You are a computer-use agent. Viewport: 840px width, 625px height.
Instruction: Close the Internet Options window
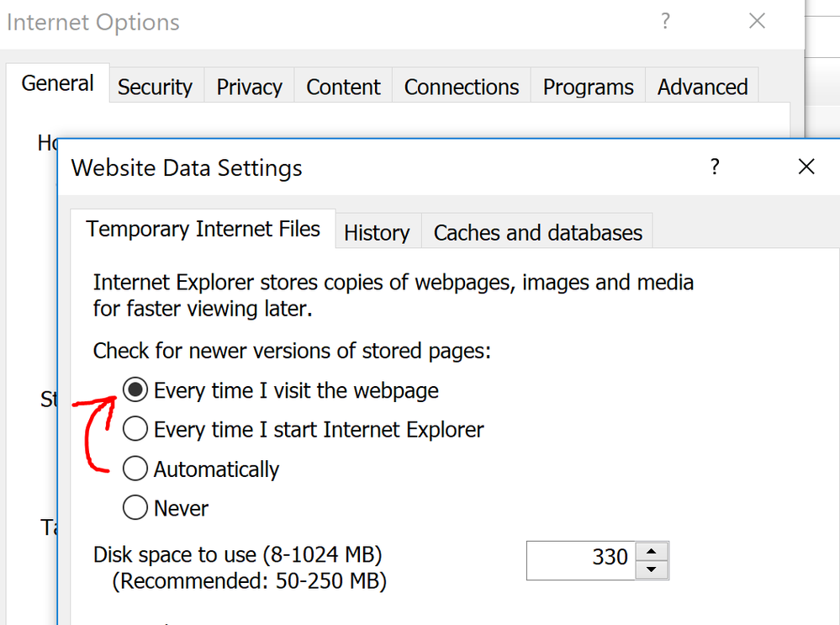click(757, 22)
